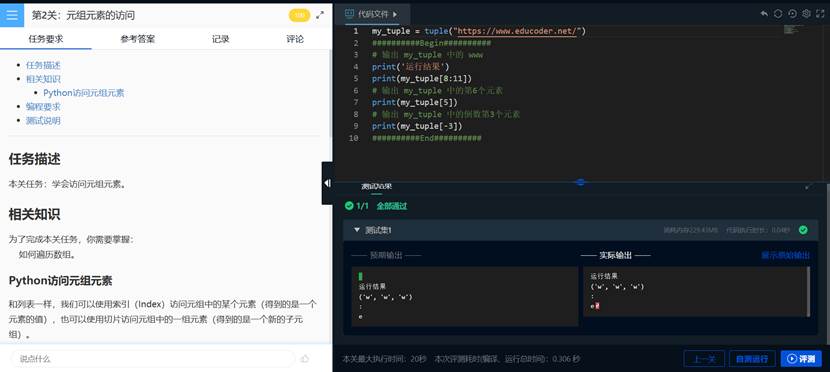Screen dimensions: 830x372
Task: Click the 预期输出 label
Action: (x=386, y=255)
